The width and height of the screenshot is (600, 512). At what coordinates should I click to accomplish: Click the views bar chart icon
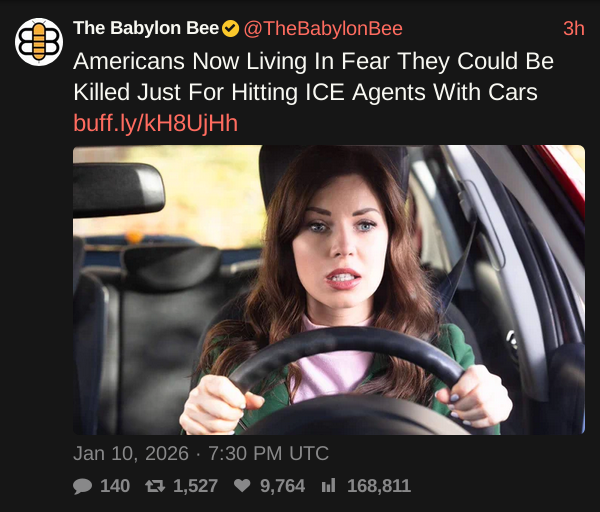click(x=328, y=486)
